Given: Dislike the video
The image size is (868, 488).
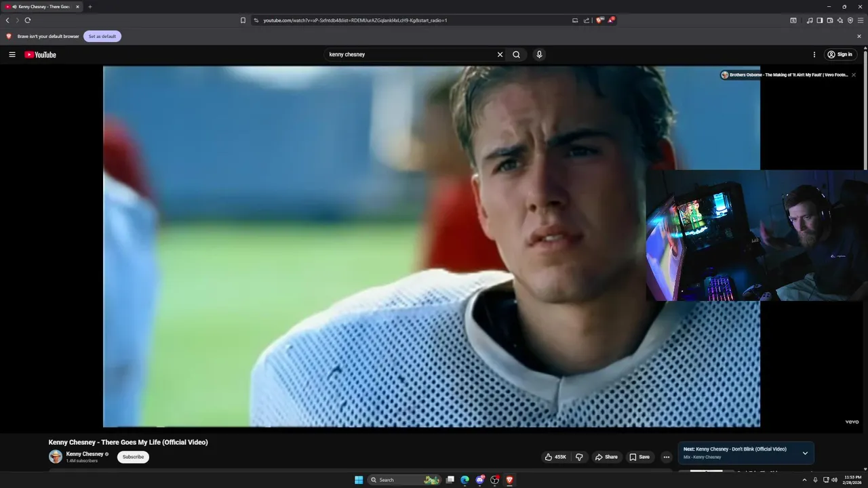Looking at the screenshot, I should 579,457.
